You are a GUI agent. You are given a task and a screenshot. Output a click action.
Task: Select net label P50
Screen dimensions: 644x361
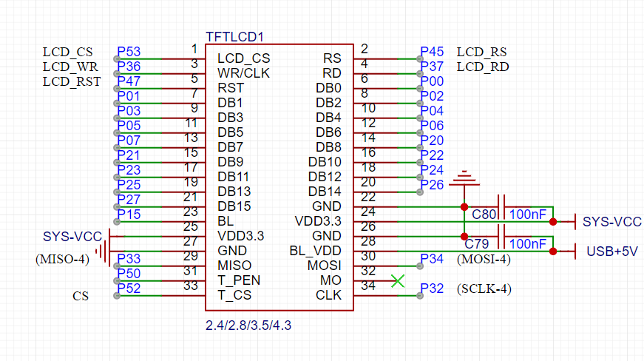pos(129,274)
